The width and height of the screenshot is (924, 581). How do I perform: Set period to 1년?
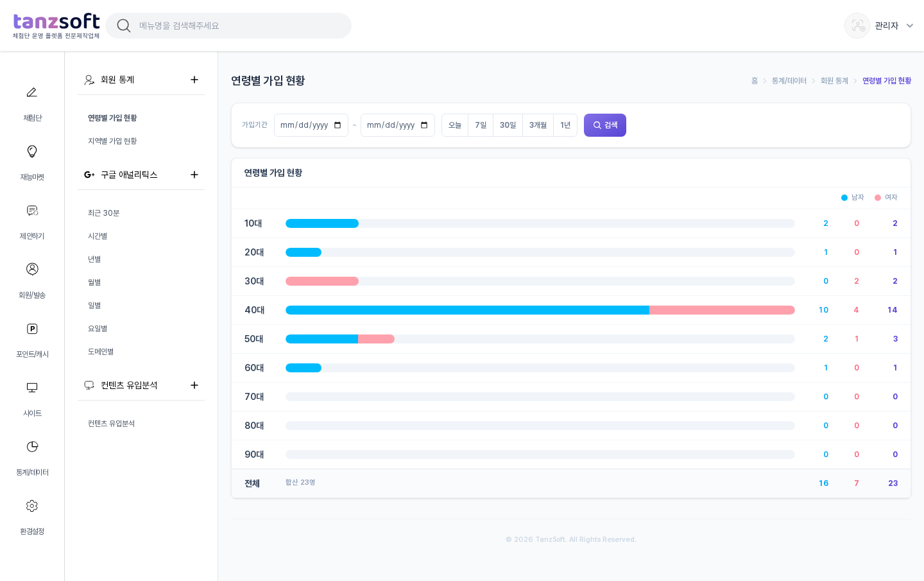pos(565,125)
